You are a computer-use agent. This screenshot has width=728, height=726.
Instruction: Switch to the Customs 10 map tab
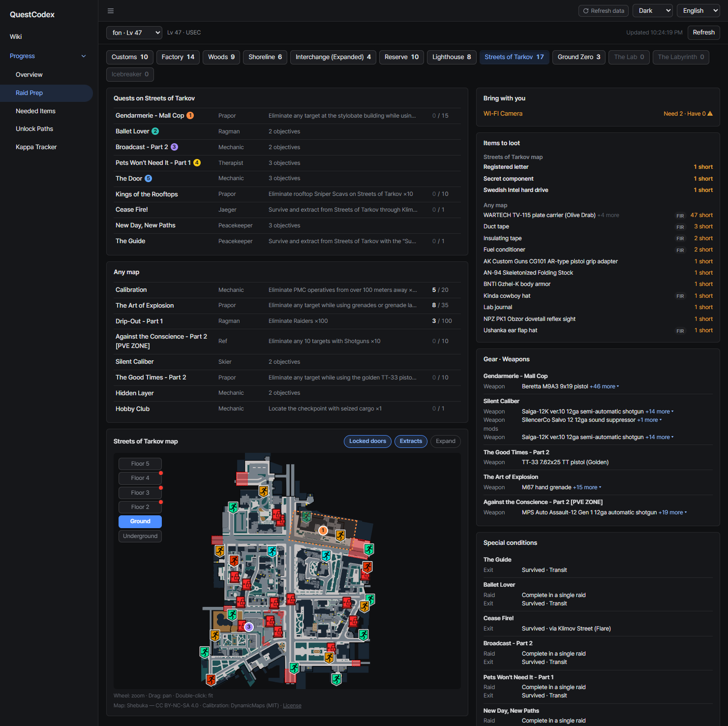click(130, 57)
